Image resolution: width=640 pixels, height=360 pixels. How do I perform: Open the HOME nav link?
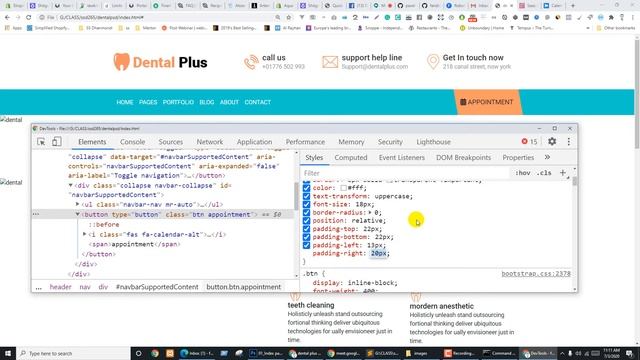(x=124, y=102)
